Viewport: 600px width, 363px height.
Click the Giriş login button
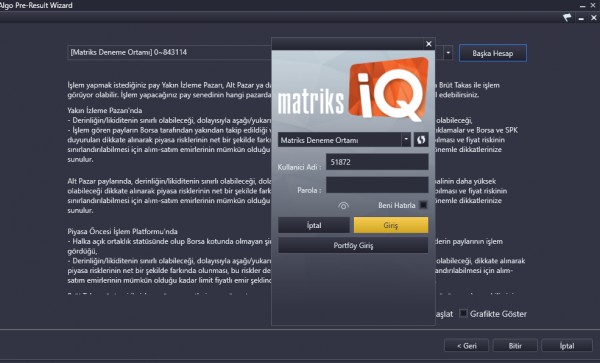(x=391, y=225)
